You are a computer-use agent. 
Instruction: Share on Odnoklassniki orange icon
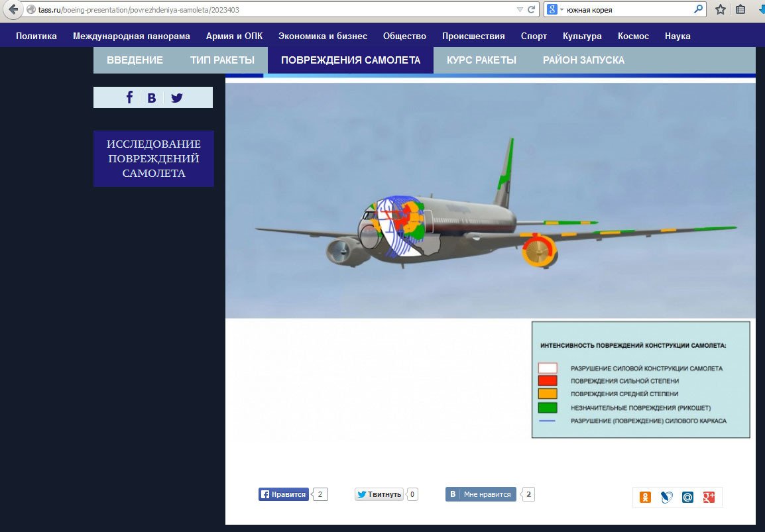(x=645, y=497)
